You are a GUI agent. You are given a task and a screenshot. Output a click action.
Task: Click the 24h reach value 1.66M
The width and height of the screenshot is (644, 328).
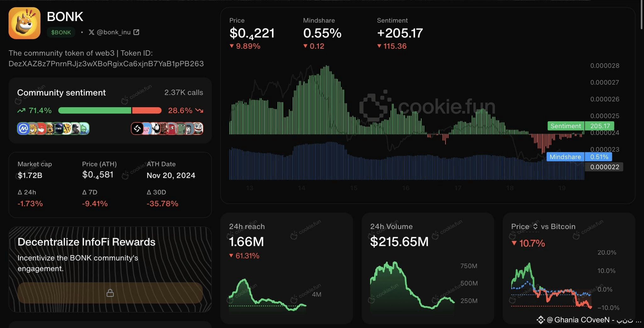coord(247,242)
